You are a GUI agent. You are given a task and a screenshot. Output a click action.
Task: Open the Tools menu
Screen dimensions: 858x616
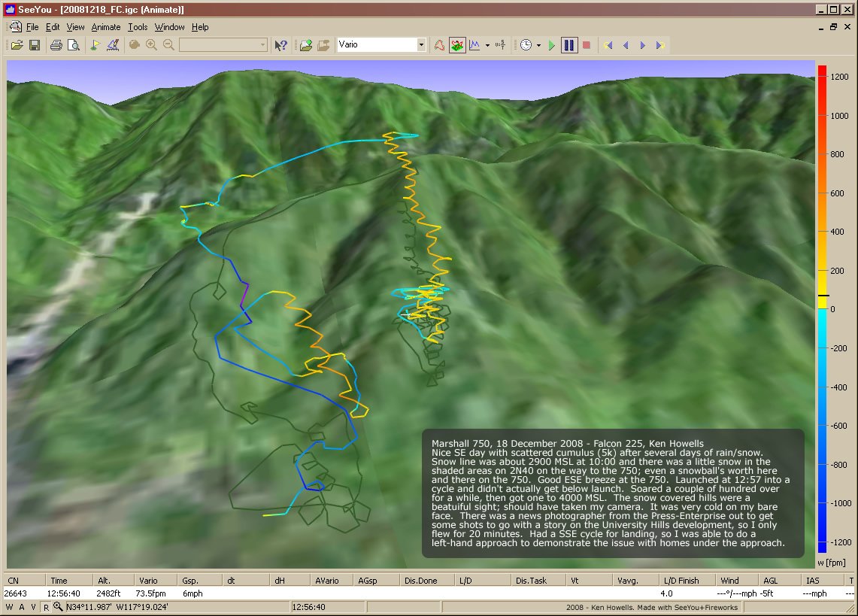tap(138, 27)
